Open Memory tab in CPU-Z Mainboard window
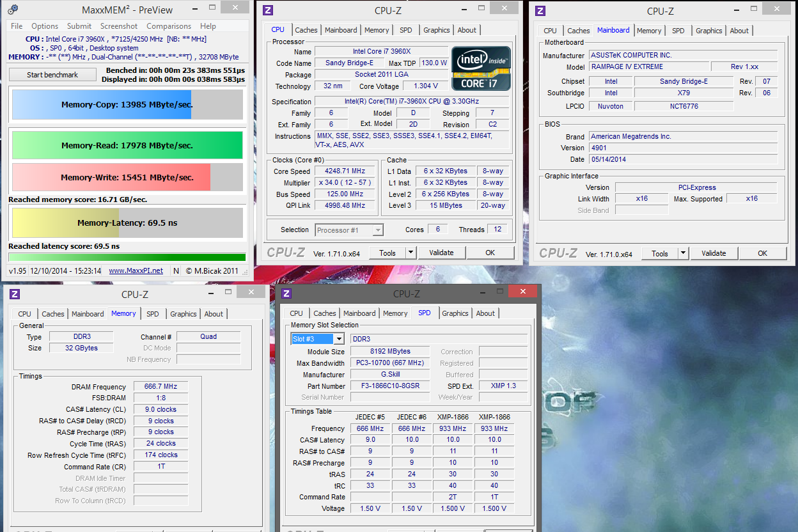Viewport: 798px width, 532px height. coord(649,31)
